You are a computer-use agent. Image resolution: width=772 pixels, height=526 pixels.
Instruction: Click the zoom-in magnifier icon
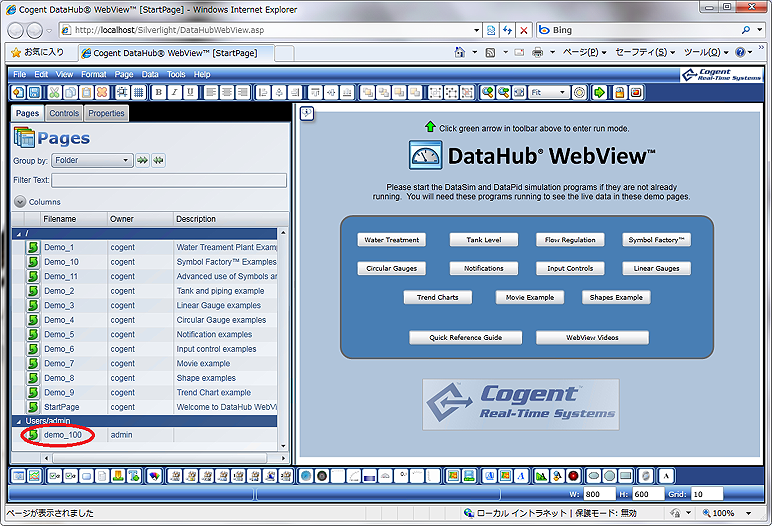[x=487, y=92]
